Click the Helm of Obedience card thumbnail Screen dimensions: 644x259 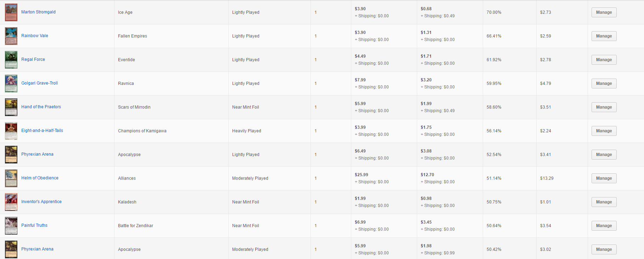click(11, 178)
